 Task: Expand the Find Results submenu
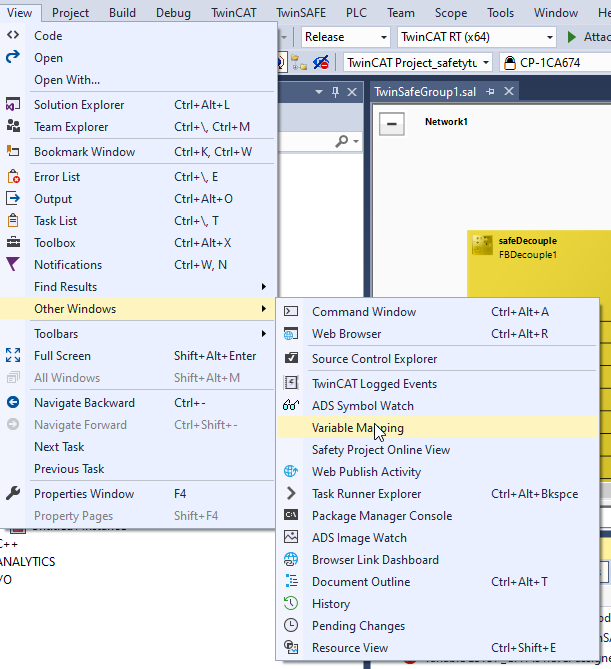tap(264, 287)
